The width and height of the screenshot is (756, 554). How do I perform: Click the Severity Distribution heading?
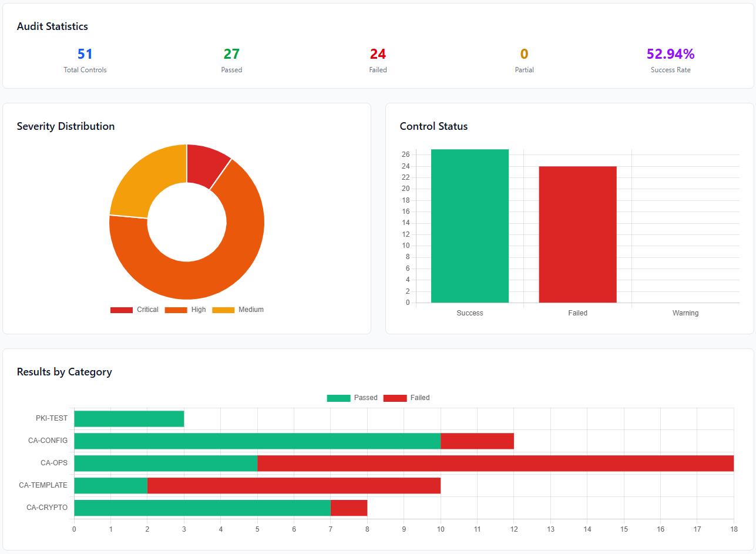click(66, 126)
